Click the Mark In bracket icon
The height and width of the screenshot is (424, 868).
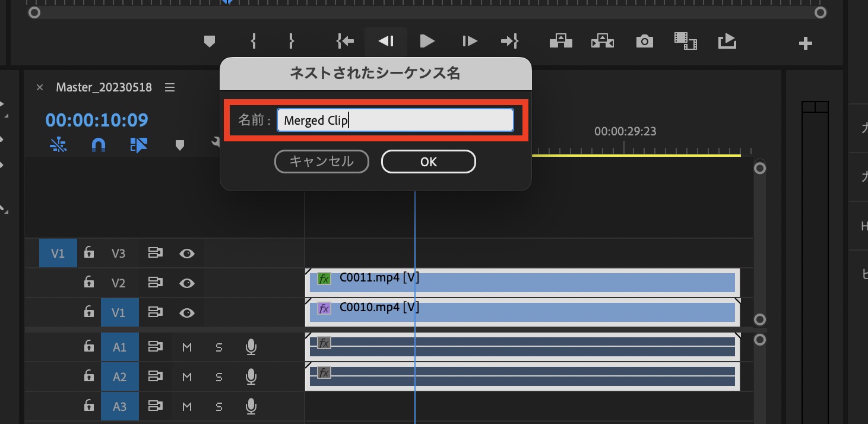pos(254,41)
